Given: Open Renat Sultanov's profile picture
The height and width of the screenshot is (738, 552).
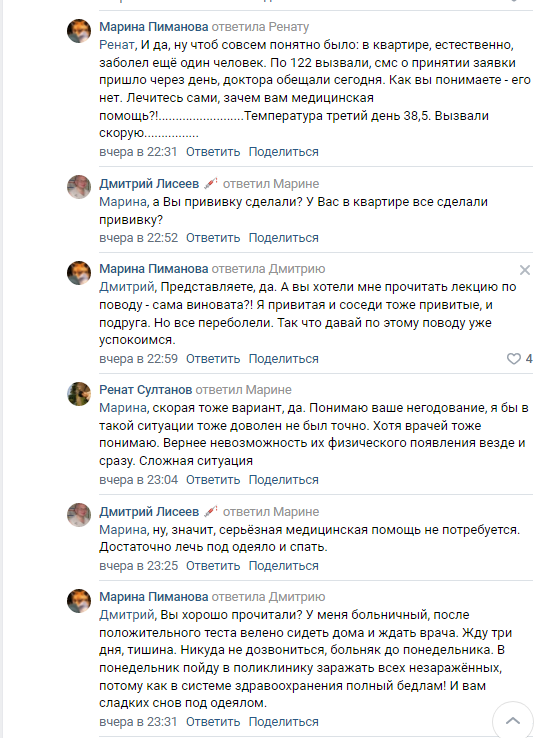Looking at the screenshot, I should (79, 393).
